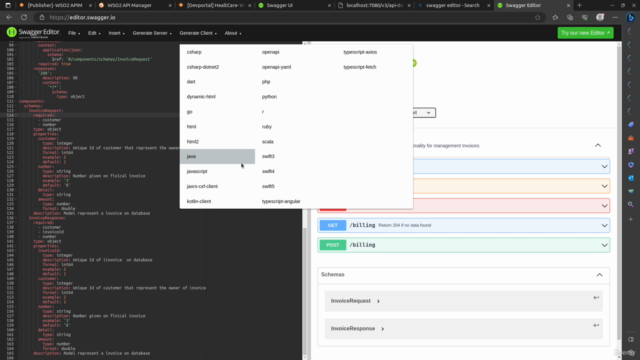Select dynamic-html client option
The height and width of the screenshot is (360, 640).
click(x=217, y=97)
